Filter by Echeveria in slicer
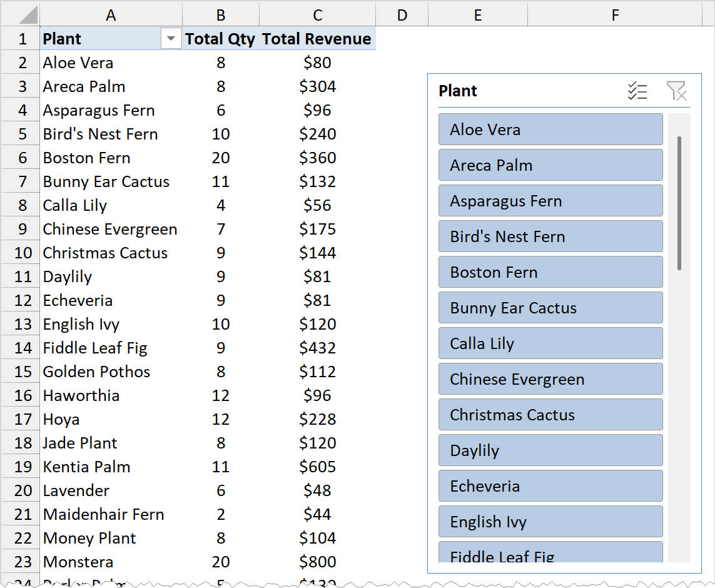Screen dimensions: 715x588 point(550,486)
